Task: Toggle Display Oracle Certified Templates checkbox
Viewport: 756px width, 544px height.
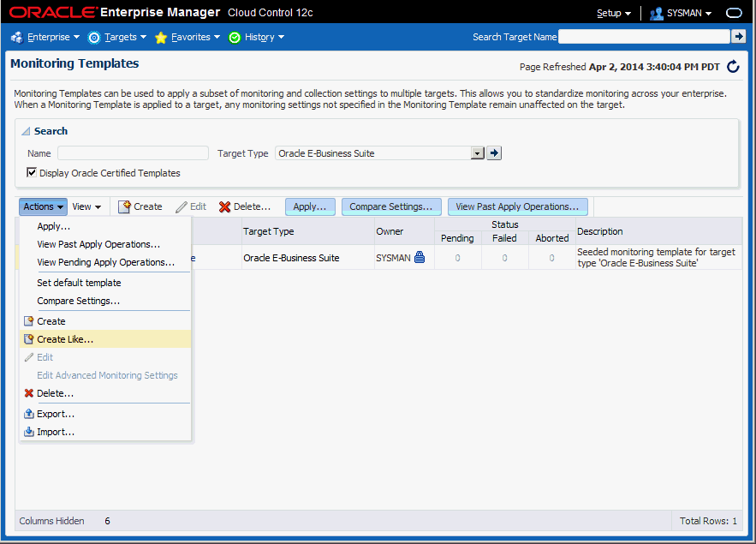Action: pyautogui.click(x=32, y=172)
